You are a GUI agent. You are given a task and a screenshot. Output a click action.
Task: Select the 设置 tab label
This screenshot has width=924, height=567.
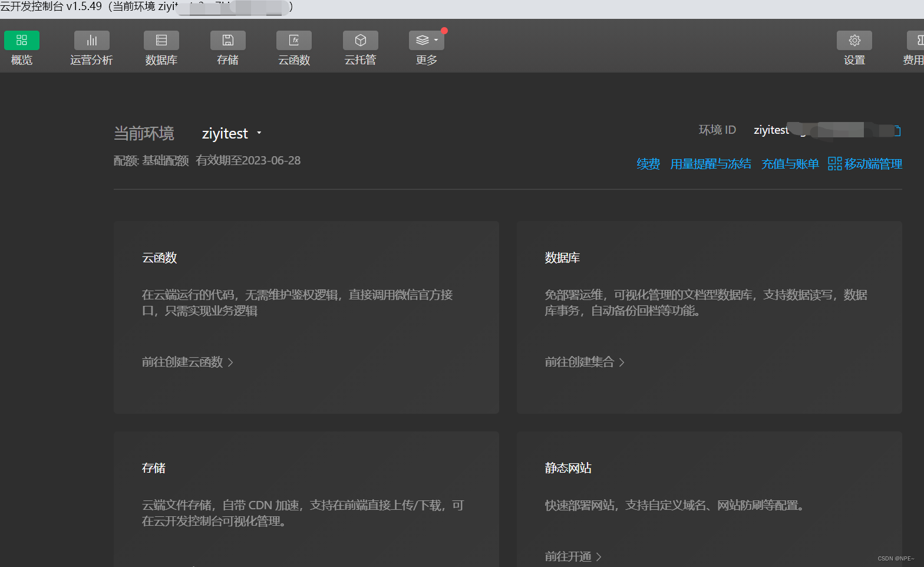854,60
